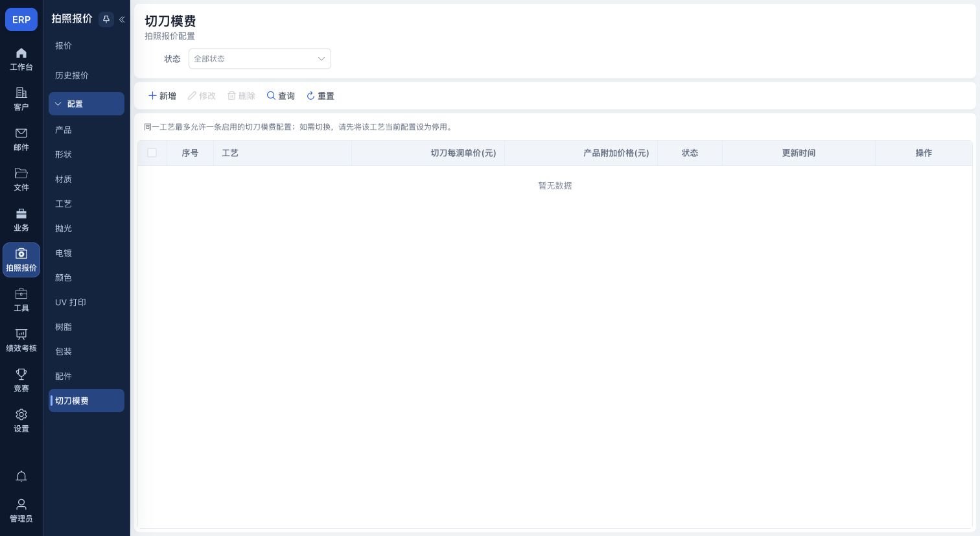This screenshot has height=536, width=980.
Task: Select UV 打印 in the config menu
Action: point(86,302)
